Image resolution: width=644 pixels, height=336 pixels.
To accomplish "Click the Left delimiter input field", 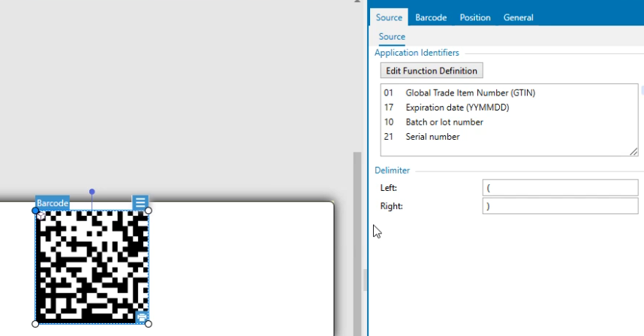I will pos(560,188).
